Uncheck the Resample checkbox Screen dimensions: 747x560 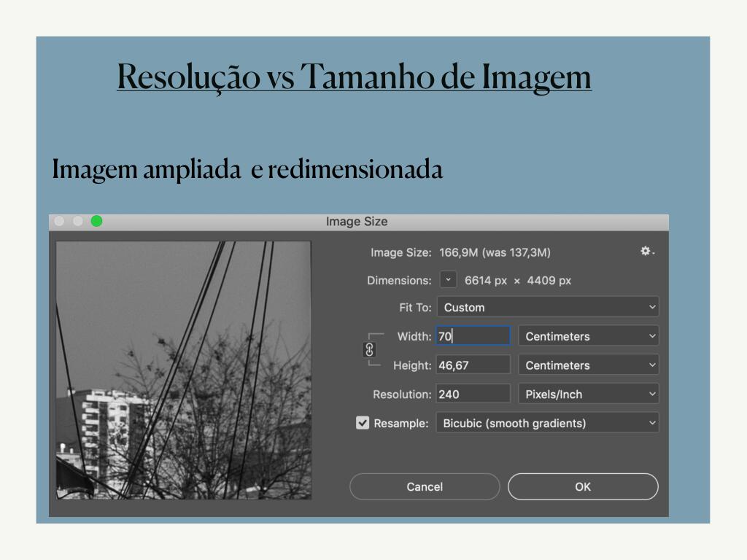[x=363, y=423]
